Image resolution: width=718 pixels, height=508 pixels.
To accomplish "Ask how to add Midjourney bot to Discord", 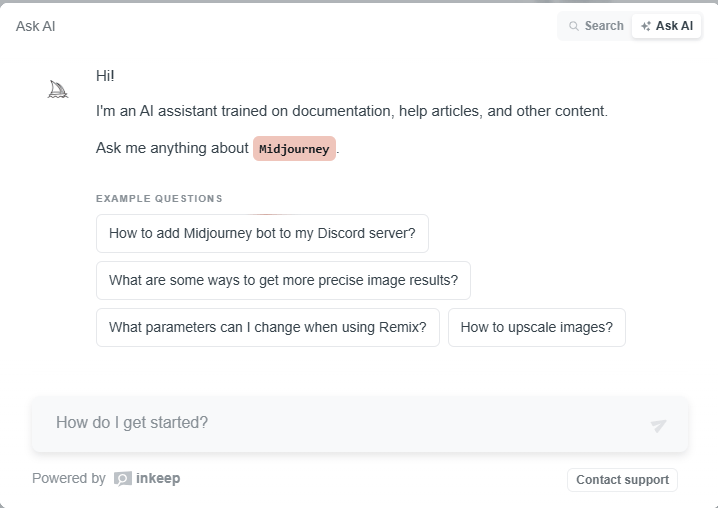I will click(x=262, y=233).
